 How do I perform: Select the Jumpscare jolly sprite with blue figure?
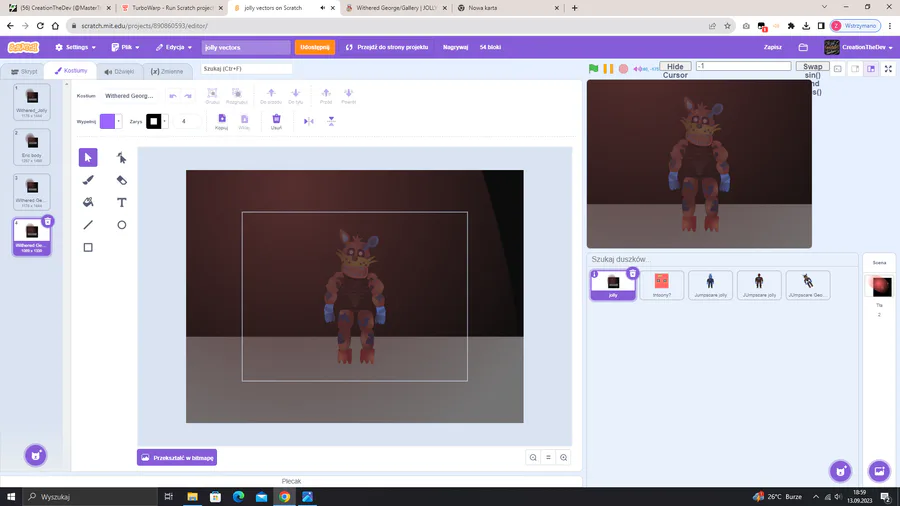(x=711, y=285)
